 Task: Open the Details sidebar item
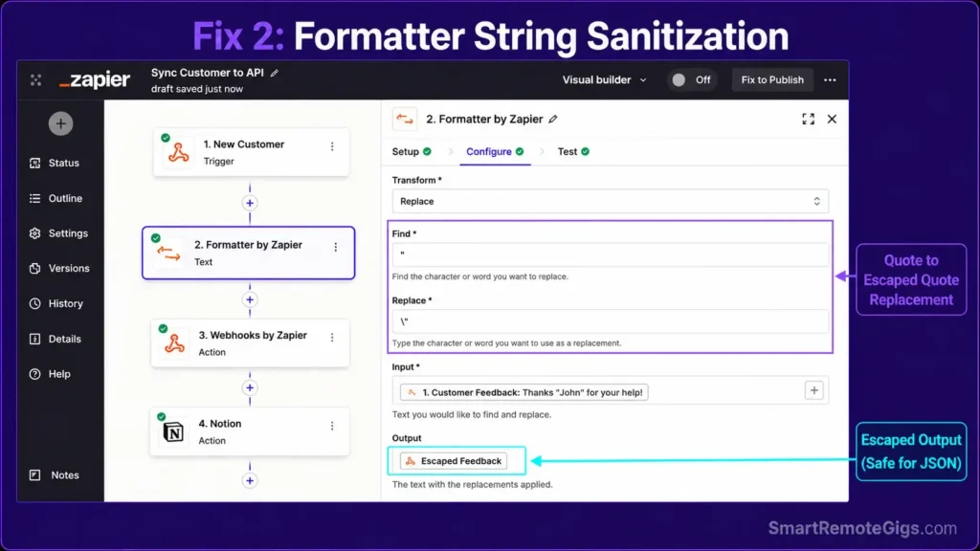click(55, 339)
